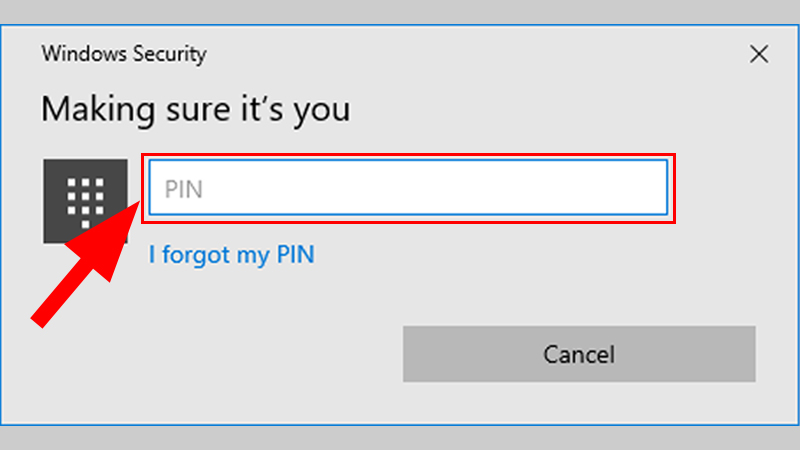Focus the text box showing PIN placeholder
800x450 pixels.
point(408,188)
